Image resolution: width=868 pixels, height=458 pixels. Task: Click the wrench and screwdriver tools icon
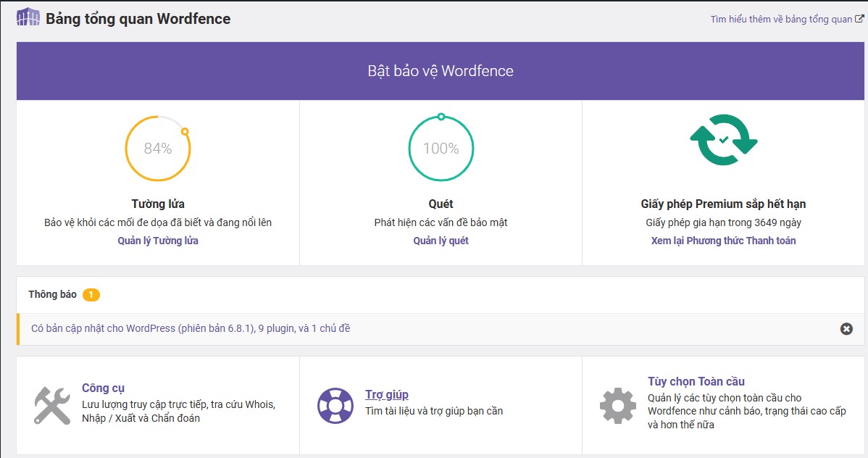pyautogui.click(x=52, y=405)
